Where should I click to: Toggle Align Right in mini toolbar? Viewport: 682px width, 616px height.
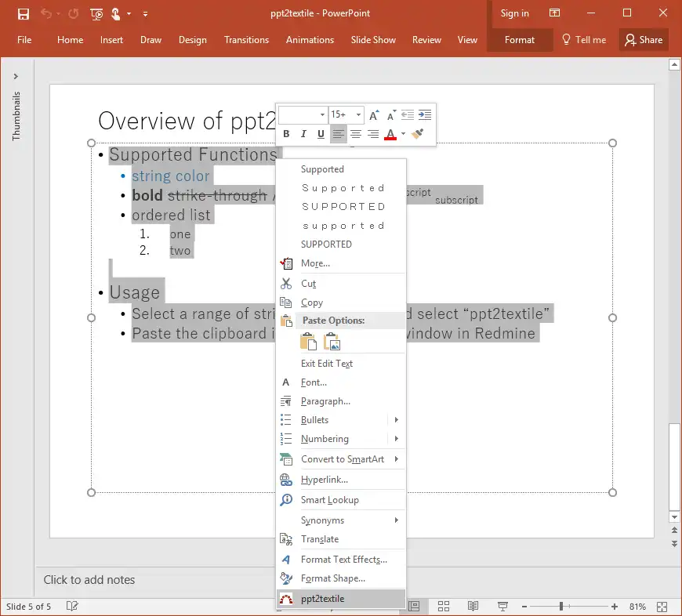(373, 134)
